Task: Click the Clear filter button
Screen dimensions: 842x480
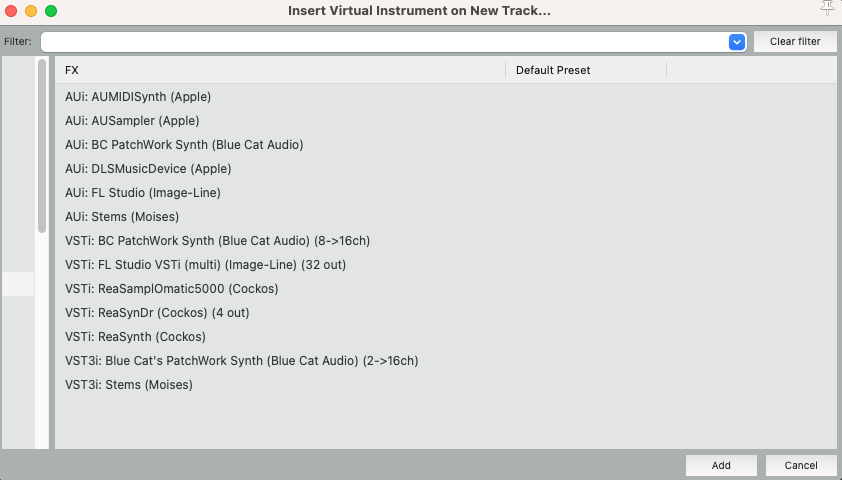Action: point(795,41)
